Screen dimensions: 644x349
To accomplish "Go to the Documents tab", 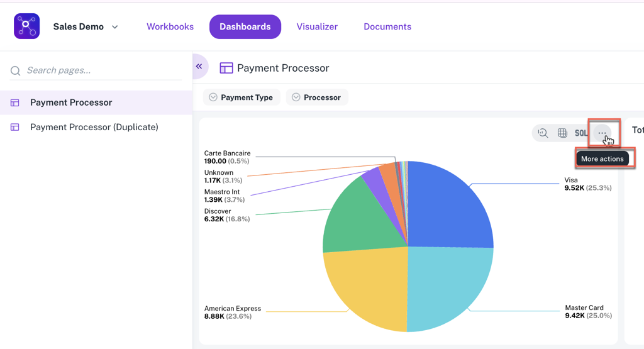I will 387,27.
